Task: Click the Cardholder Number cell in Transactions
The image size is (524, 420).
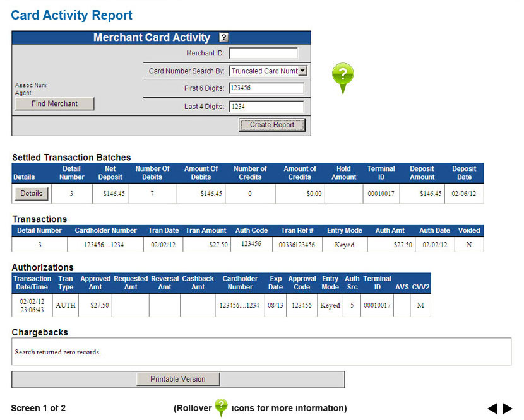Action: 106,245
